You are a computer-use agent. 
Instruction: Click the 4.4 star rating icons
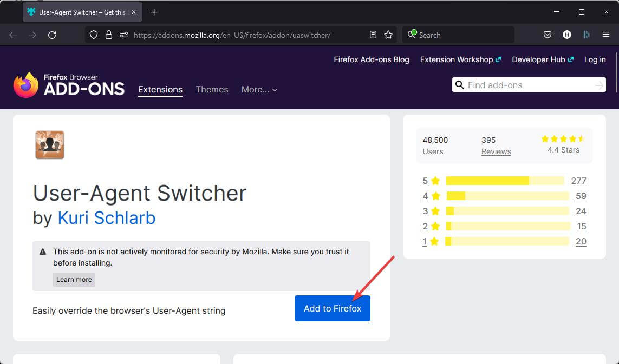pyautogui.click(x=563, y=139)
